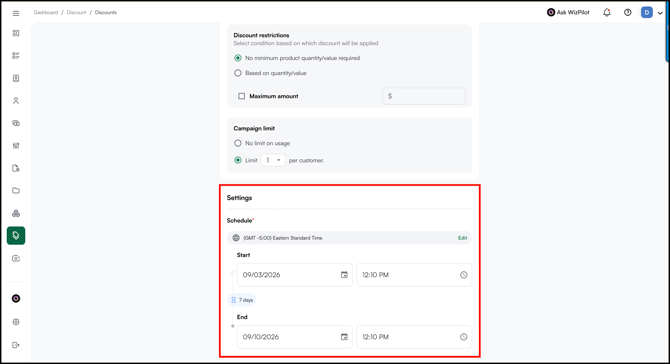Open the document with badge sidebar icon
Screen dimensions: 670x364
(16, 168)
